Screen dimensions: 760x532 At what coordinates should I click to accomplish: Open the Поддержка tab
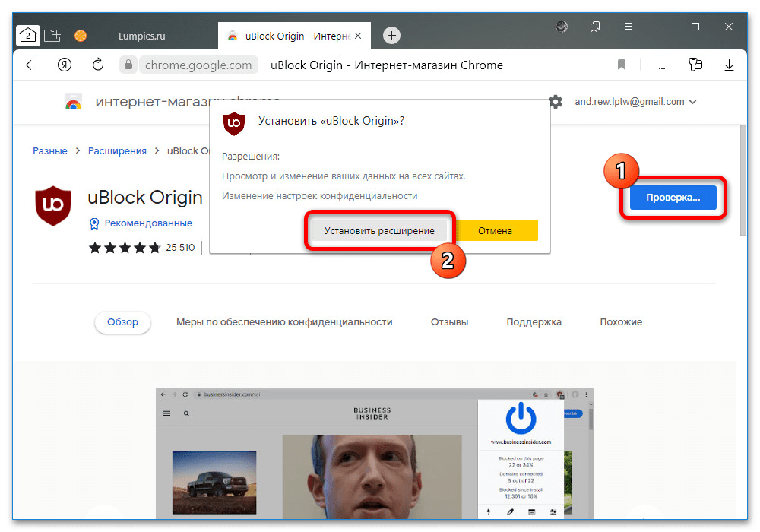point(534,322)
